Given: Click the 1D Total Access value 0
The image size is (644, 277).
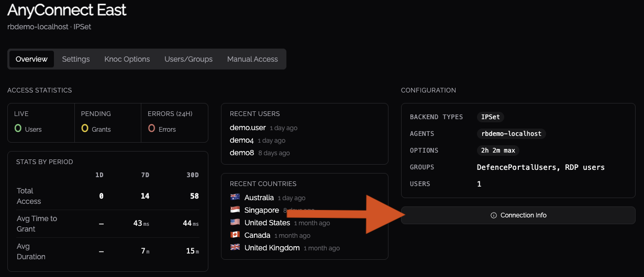Looking at the screenshot, I should (x=101, y=196).
